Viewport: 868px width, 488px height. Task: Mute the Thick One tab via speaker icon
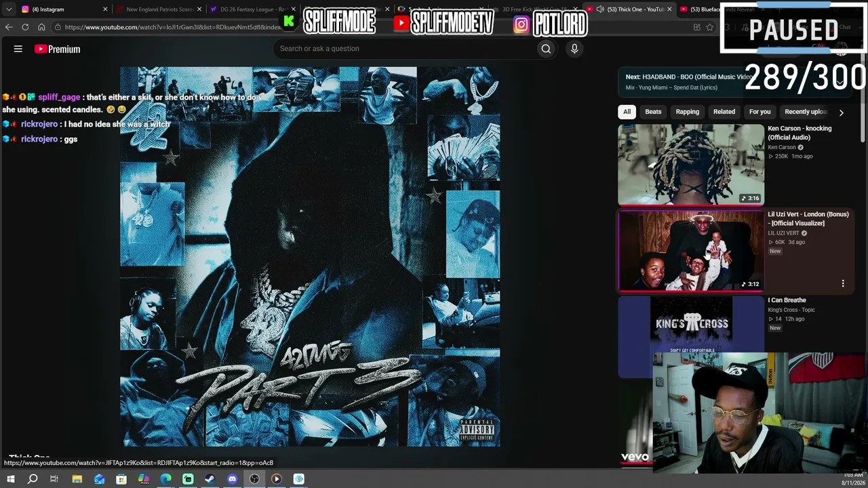tap(600, 9)
